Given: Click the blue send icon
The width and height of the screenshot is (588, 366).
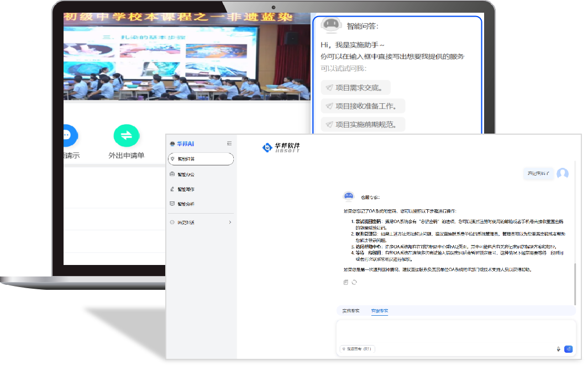Looking at the screenshot, I should click(x=568, y=348).
